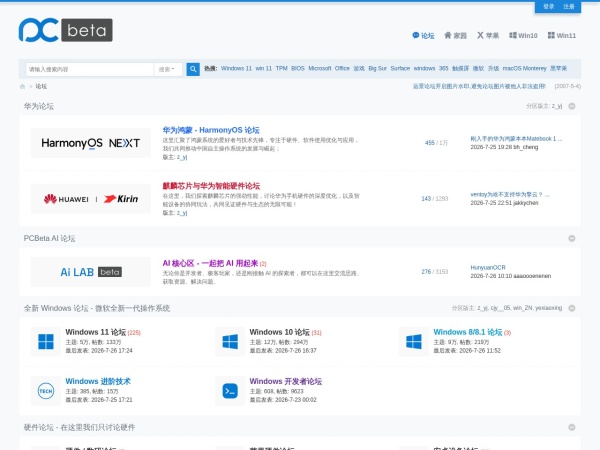Click 143 post count in Kirin row
This screenshot has width=600, height=450.
(x=426, y=199)
